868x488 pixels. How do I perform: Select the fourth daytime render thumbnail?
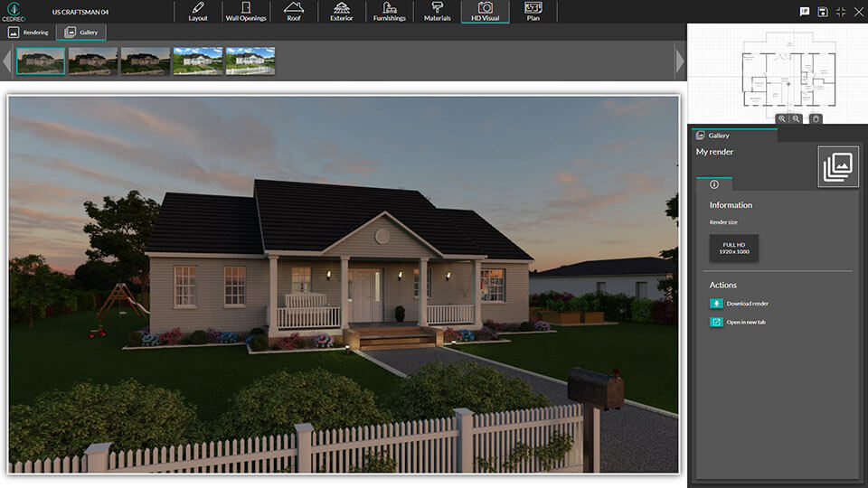pos(197,61)
